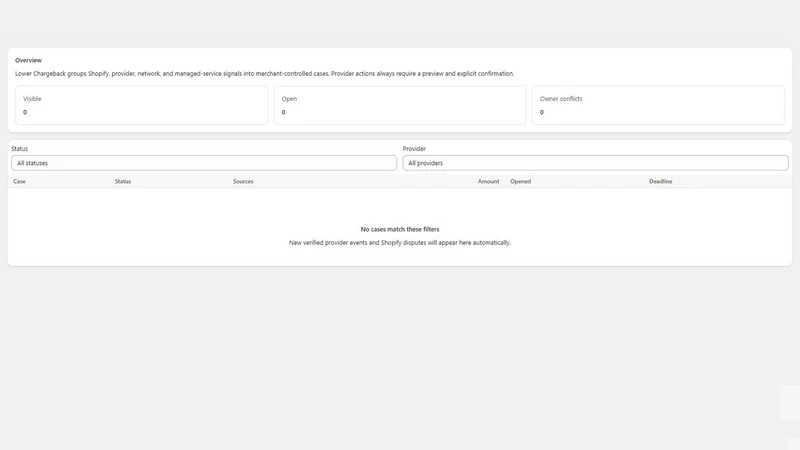Click the 'New verified provider events' helper text

coord(400,242)
